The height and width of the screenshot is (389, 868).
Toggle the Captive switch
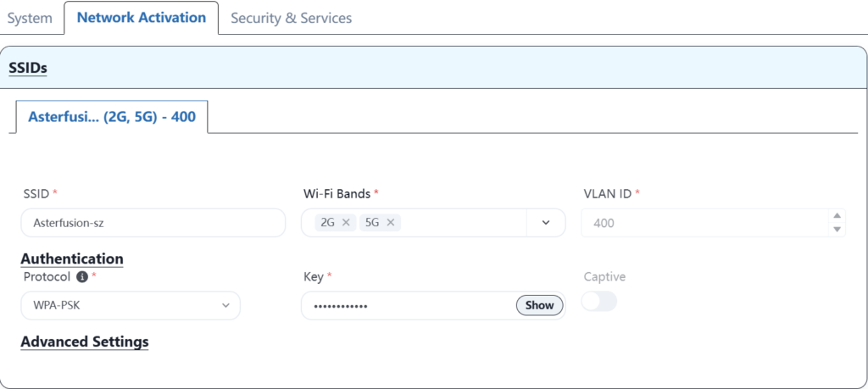point(598,301)
